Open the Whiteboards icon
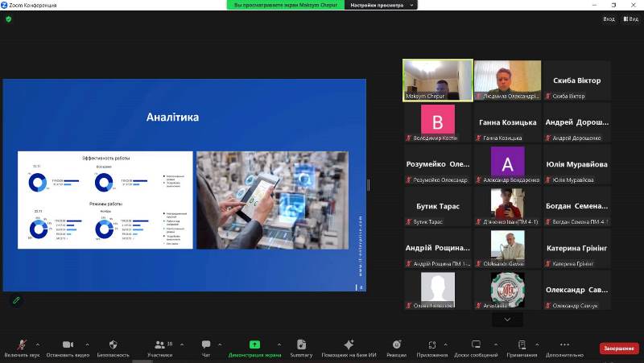Image resolution: width=644 pixels, height=363 pixels. [476, 344]
